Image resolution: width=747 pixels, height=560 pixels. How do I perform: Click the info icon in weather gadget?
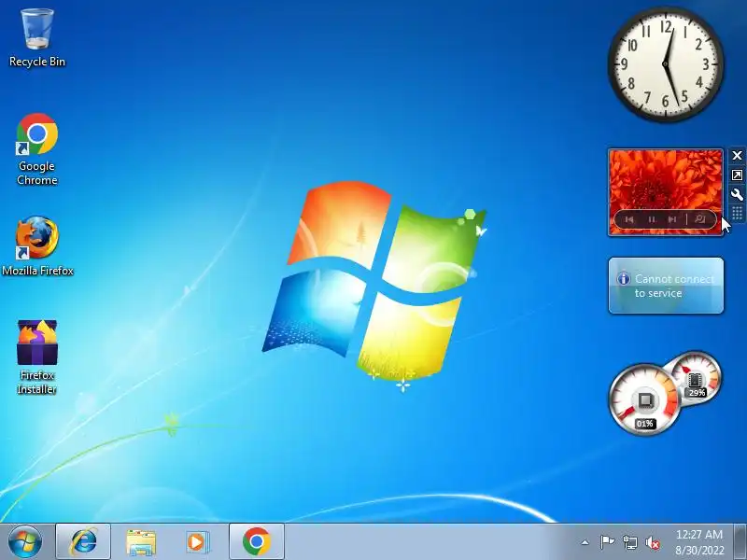tap(623, 278)
